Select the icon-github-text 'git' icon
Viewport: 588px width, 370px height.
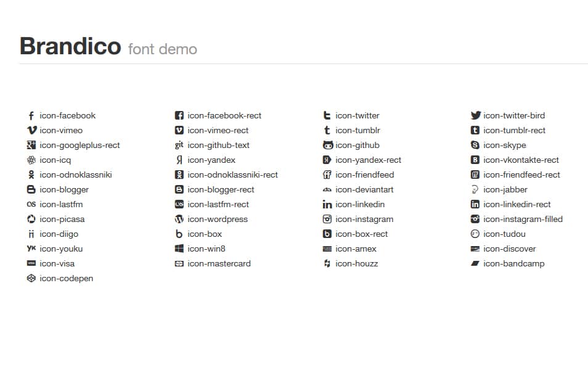click(x=179, y=145)
